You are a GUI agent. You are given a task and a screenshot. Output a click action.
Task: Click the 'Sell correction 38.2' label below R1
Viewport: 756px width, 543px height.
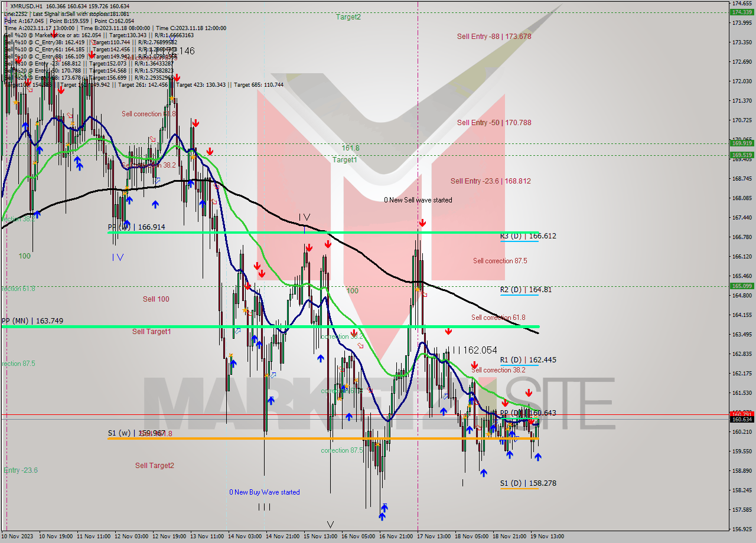[498, 371]
